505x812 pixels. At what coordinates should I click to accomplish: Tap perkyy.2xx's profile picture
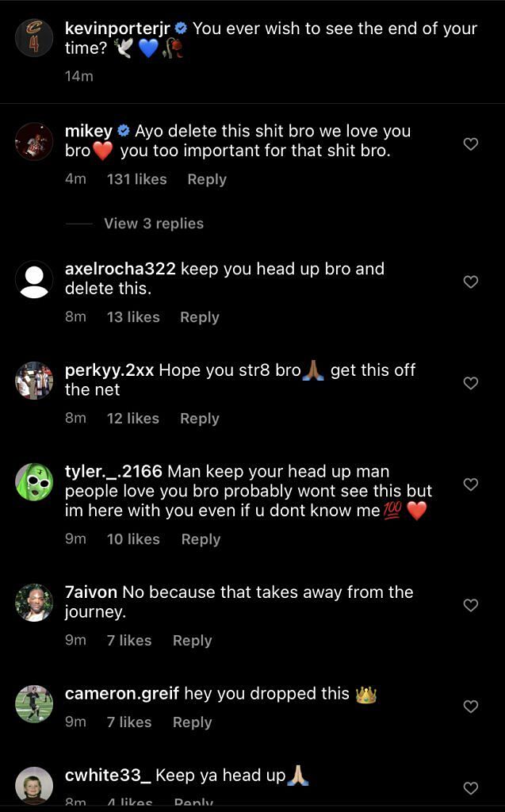(34, 381)
